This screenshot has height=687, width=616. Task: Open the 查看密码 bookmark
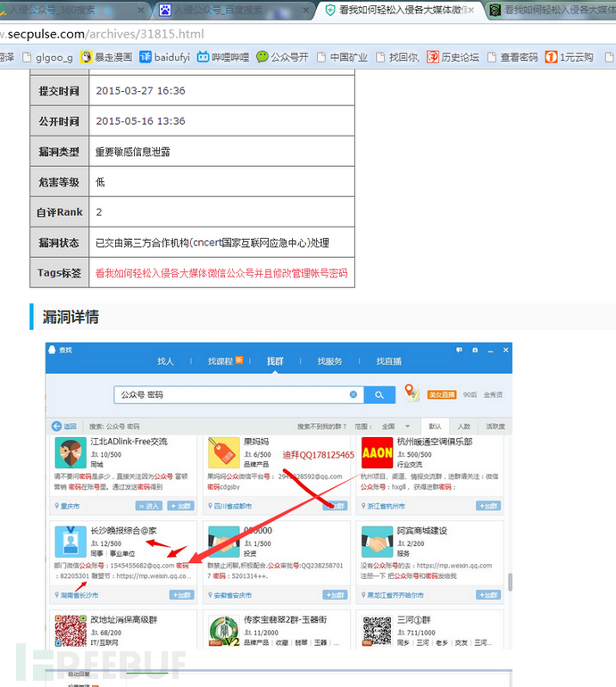click(512, 57)
